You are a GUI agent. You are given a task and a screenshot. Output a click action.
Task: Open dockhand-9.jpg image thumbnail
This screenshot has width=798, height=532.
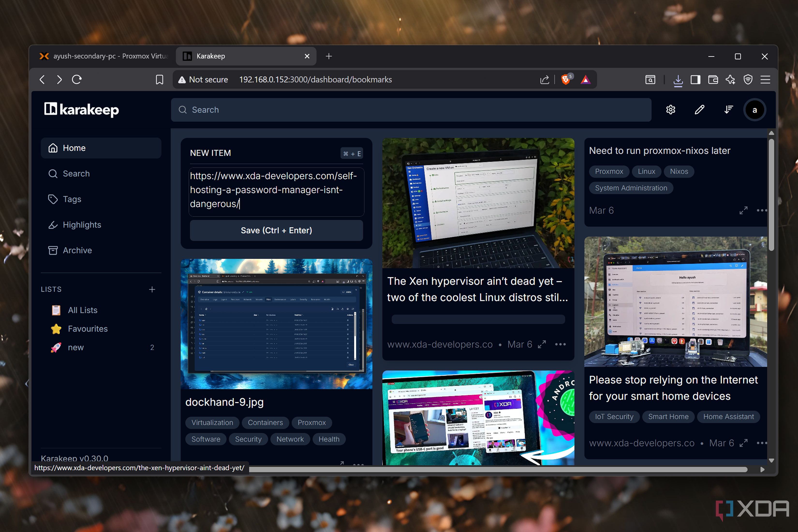click(276, 324)
